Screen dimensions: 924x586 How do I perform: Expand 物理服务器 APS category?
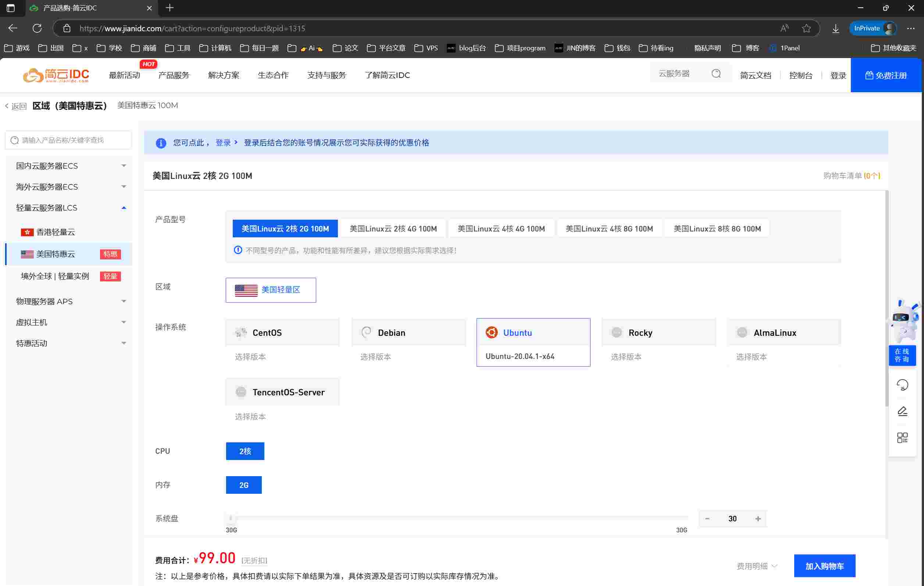pyautogui.click(x=69, y=301)
